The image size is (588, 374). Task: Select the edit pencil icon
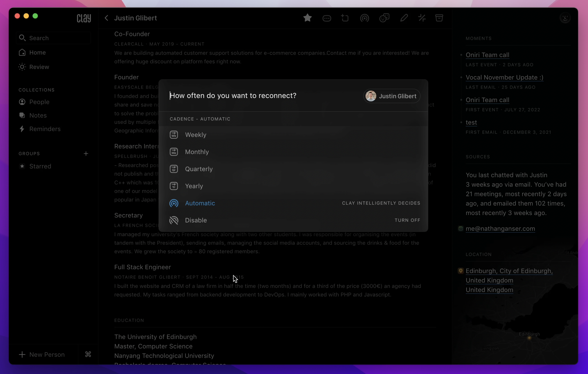pyautogui.click(x=404, y=18)
